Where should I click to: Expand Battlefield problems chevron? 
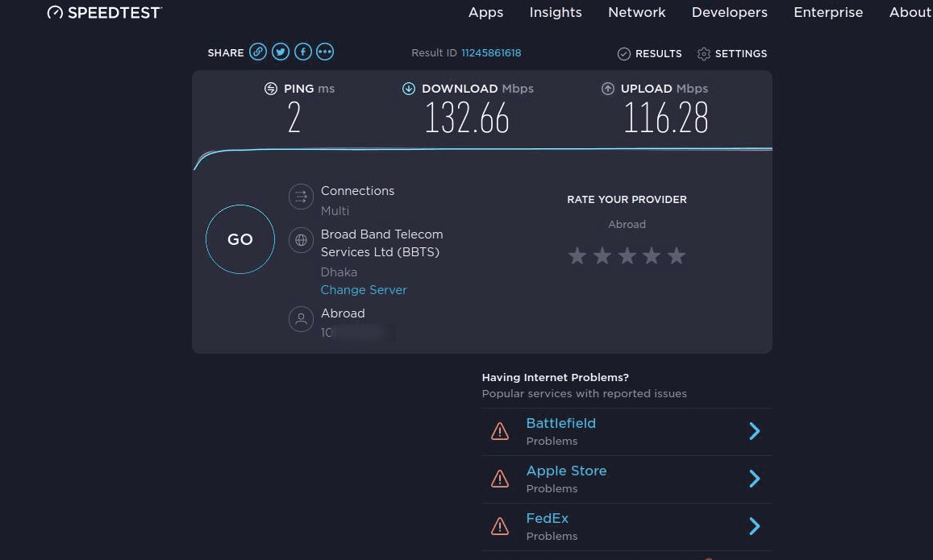(754, 431)
